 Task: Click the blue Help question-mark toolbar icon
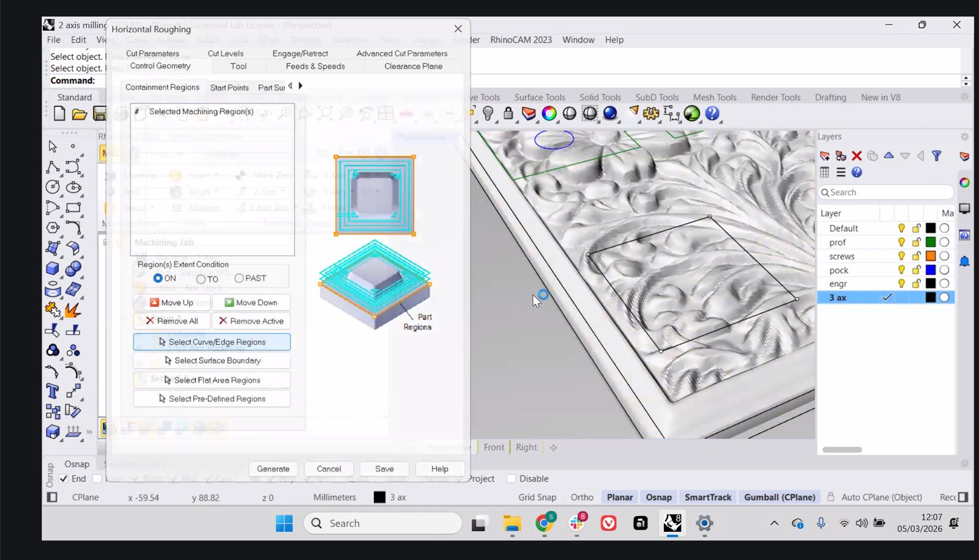[712, 114]
